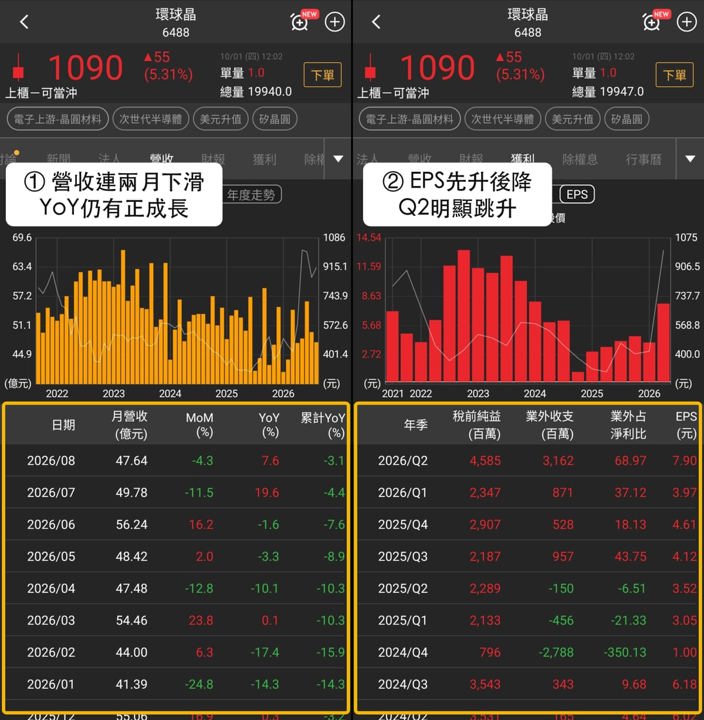704x720 pixels.
Task: Select the 2026/04 revenue row date
Action: pyautogui.click(x=51, y=588)
